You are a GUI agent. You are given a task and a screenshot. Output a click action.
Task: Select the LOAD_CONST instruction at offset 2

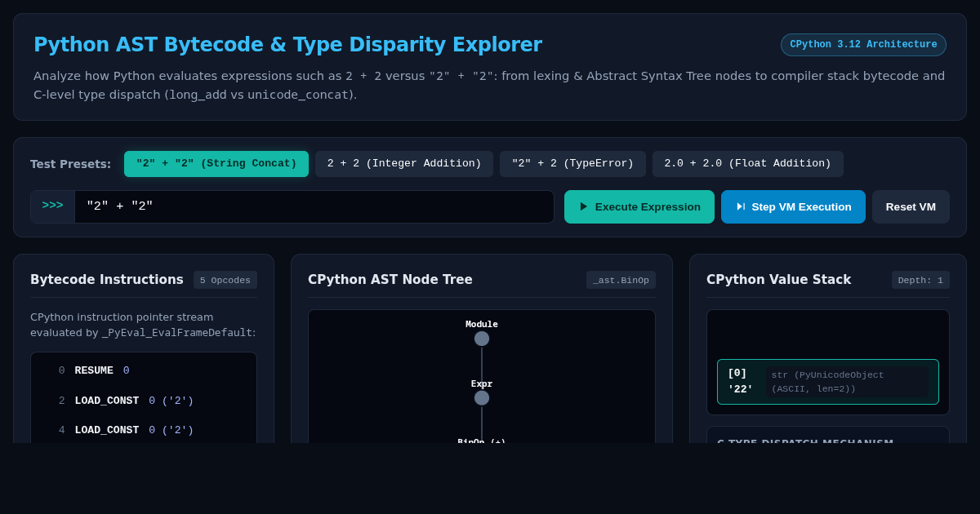144,401
